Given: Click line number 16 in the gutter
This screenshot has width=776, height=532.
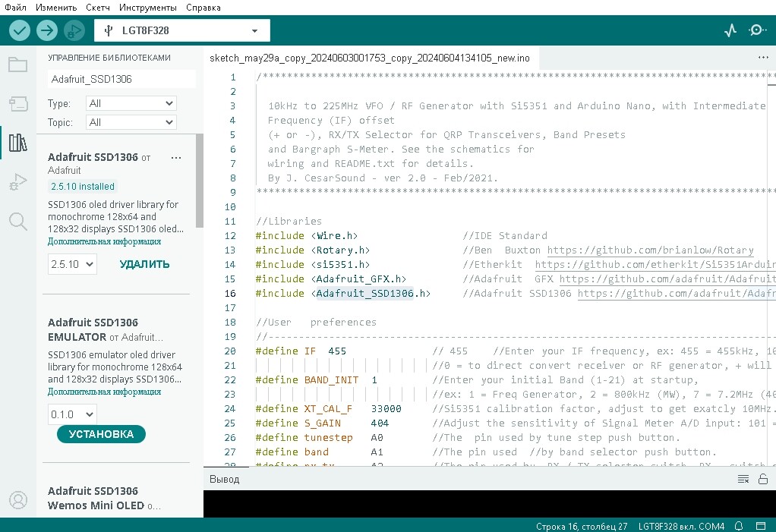Looking at the screenshot, I should point(230,293).
